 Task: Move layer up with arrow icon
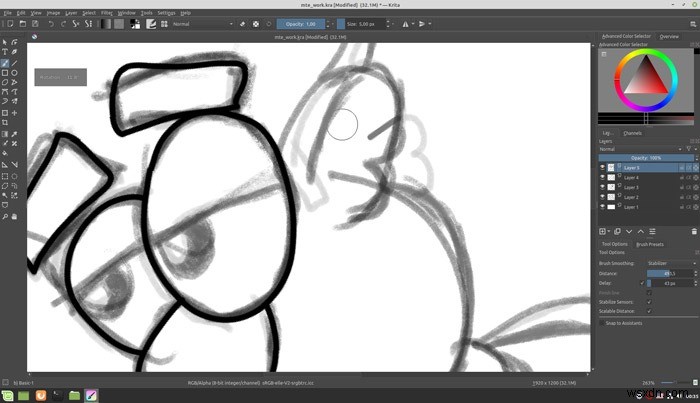641,231
